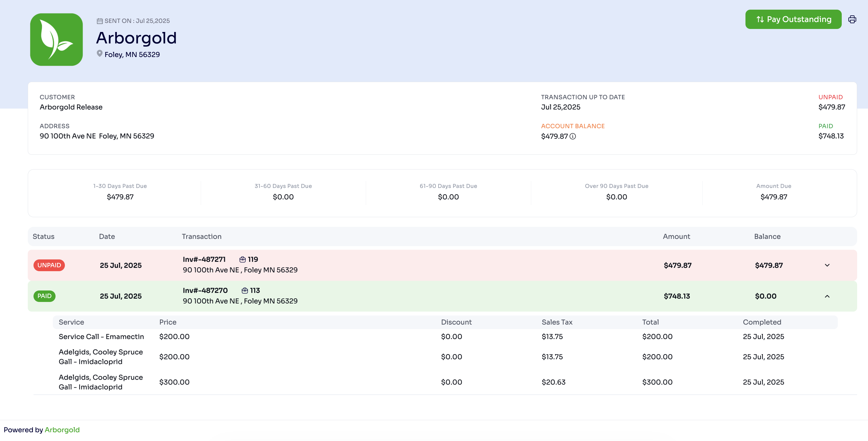
Task: Click the 1-30 Days Past Due amount
Action: pyautogui.click(x=120, y=197)
